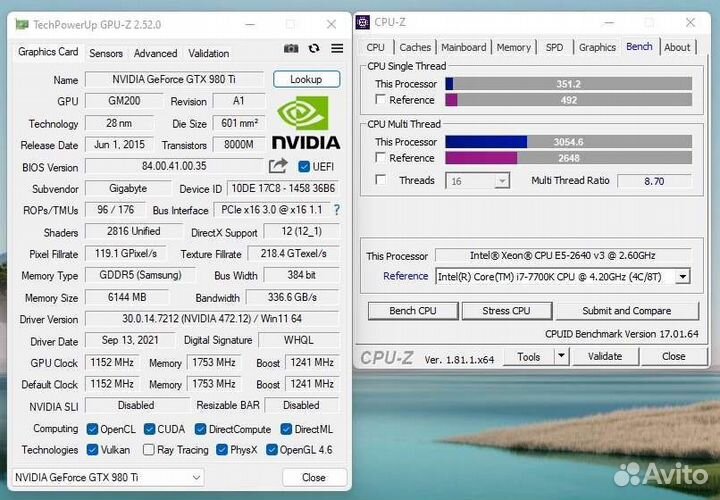Image resolution: width=720 pixels, height=500 pixels.
Task: Toggle the OpenGL 4.6 checkbox
Action: pos(271,449)
